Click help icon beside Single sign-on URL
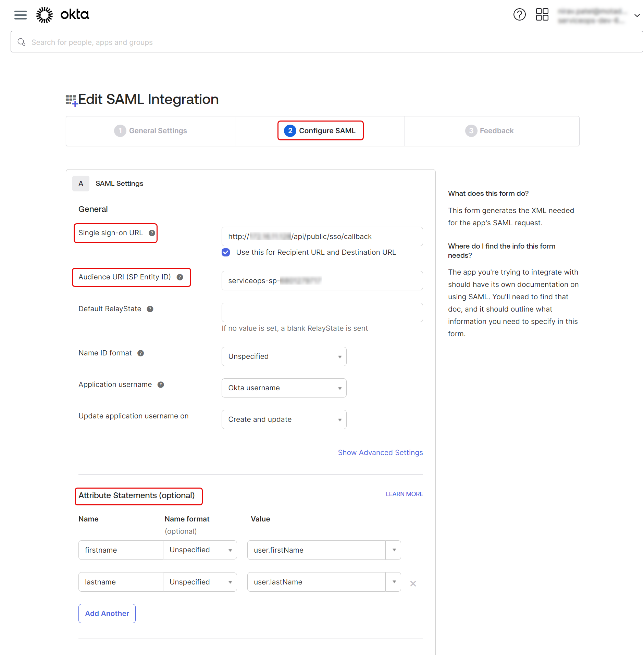The width and height of the screenshot is (644, 655). [x=152, y=233]
